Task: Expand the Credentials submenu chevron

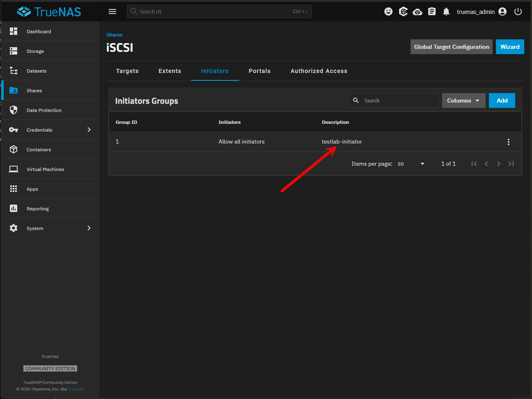Action: [x=89, y=130]
